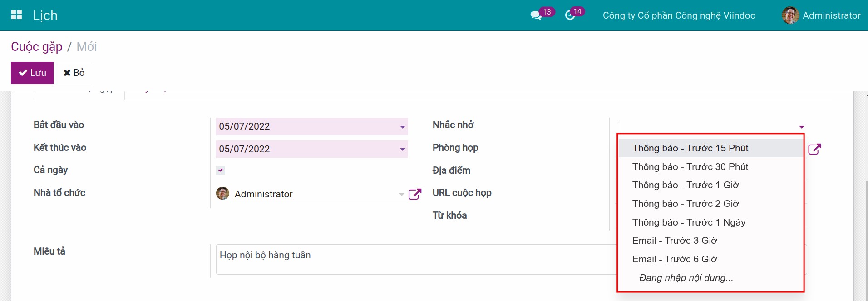Open external link icon next to Phòng họp
The image size is (868, 301).
815,149
